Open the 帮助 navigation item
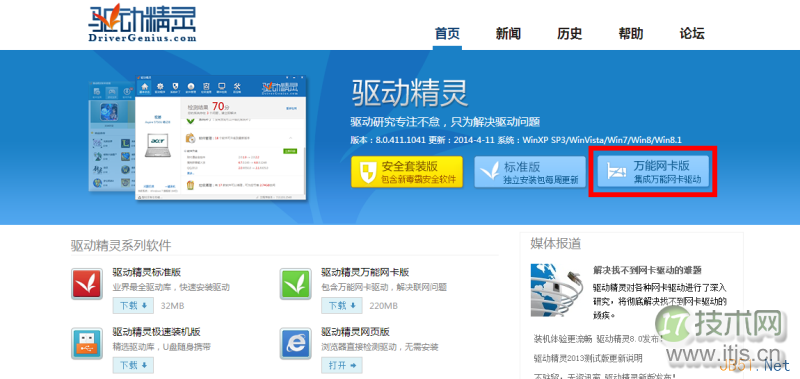 631,34
